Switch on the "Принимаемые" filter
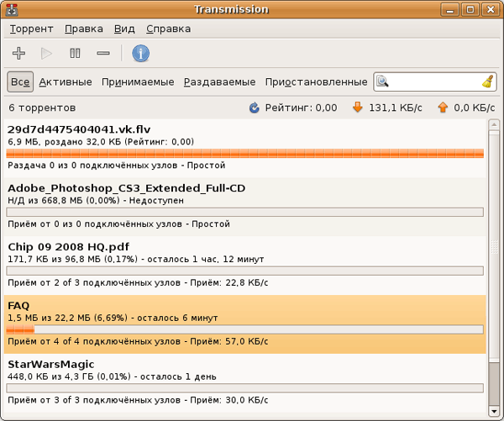Screen dimensions: 504x421 [138, 82]
